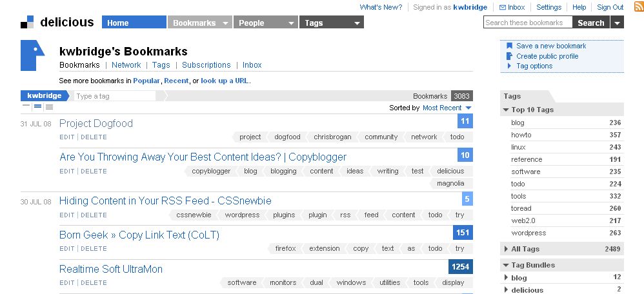Click the bookmark icon beside Save a new bookmark
This screenshot has height=294, width=644.
[x=509, y=46]
